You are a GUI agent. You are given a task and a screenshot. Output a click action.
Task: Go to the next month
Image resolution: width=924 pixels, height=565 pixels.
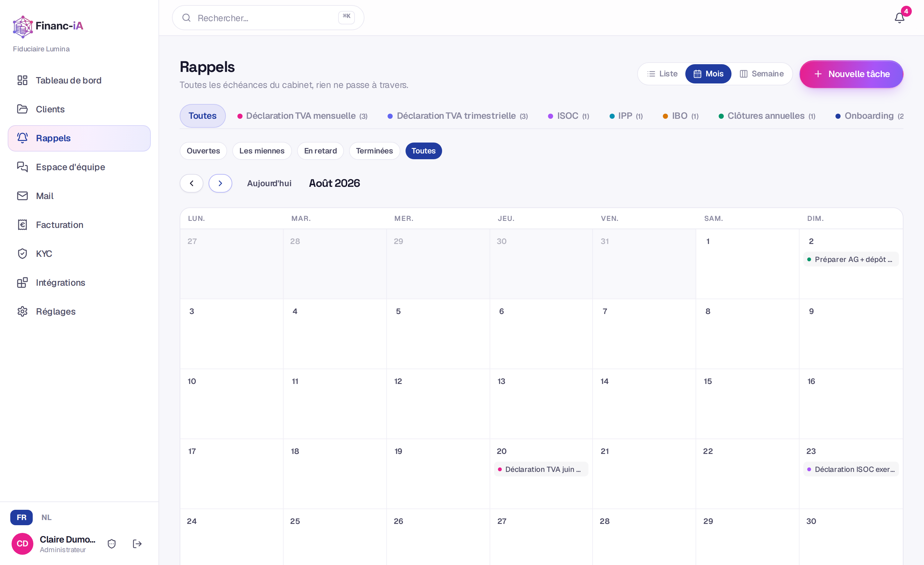(220, 183)
